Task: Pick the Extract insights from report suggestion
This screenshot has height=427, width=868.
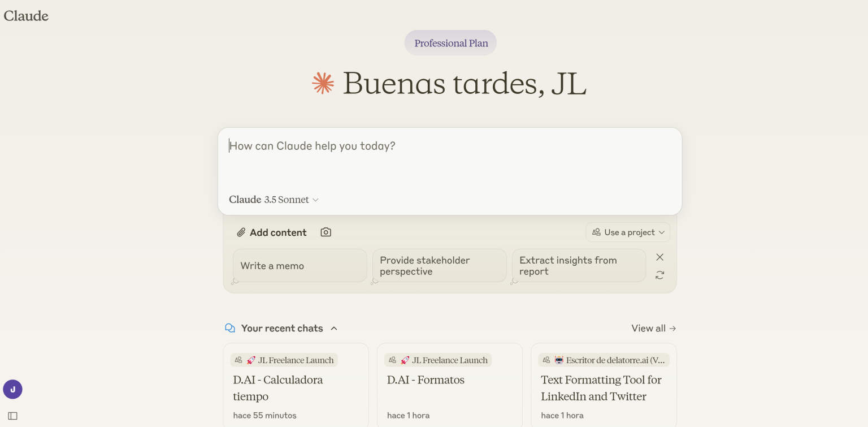Action: coord(579,266)
